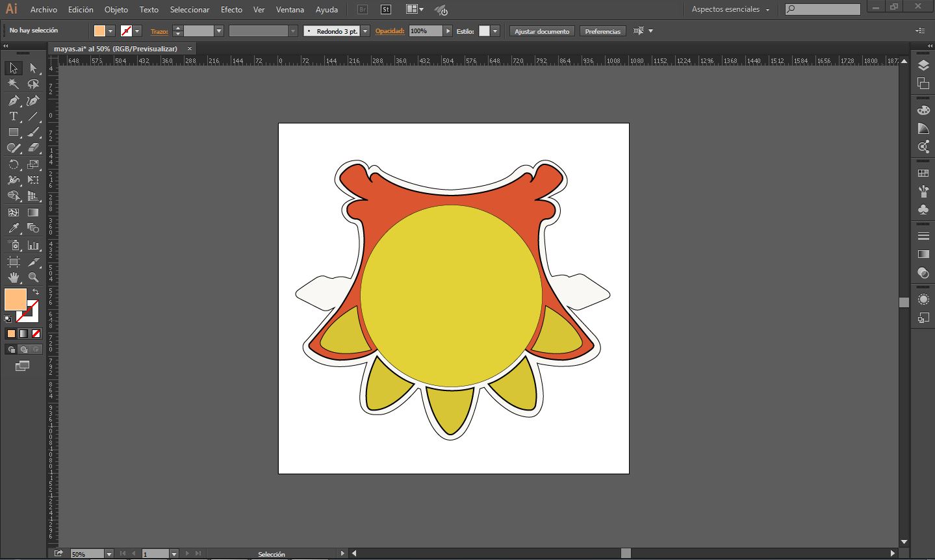Select the Symbol Sprayer tool
Image resolution: width=935 pixels, height=560 pixels.
click(14, 246)
